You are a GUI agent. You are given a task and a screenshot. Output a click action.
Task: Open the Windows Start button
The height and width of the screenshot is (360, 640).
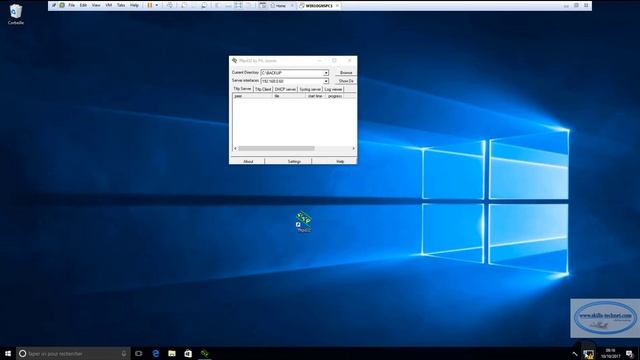[x=8, y=353]
